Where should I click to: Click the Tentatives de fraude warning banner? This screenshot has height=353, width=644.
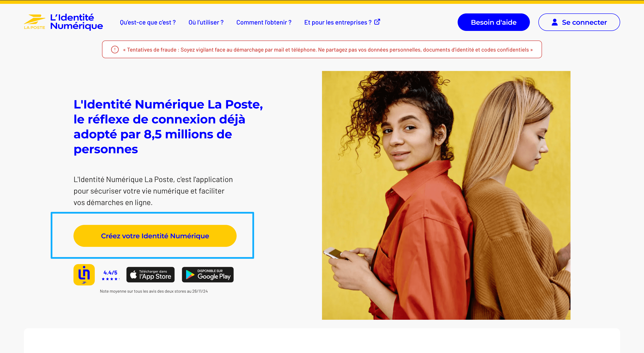pos(322,49)
